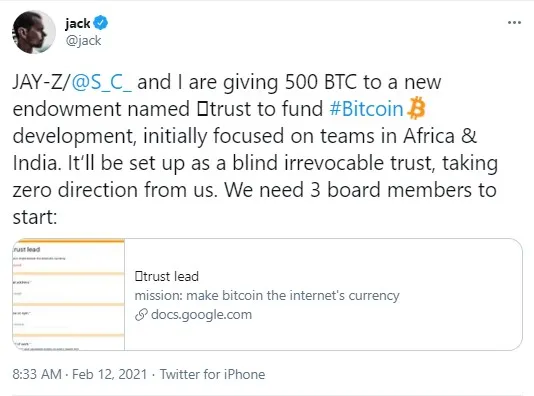Open the #Bitcoin hashtag link
This screenshot has height=396, width=534.
[x=366, y=109]
